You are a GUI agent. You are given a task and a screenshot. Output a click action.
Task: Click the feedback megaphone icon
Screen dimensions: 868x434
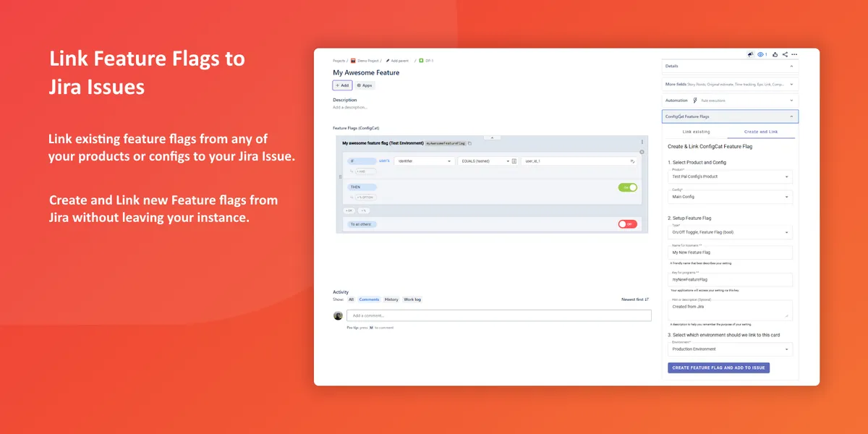coord(750,54)
